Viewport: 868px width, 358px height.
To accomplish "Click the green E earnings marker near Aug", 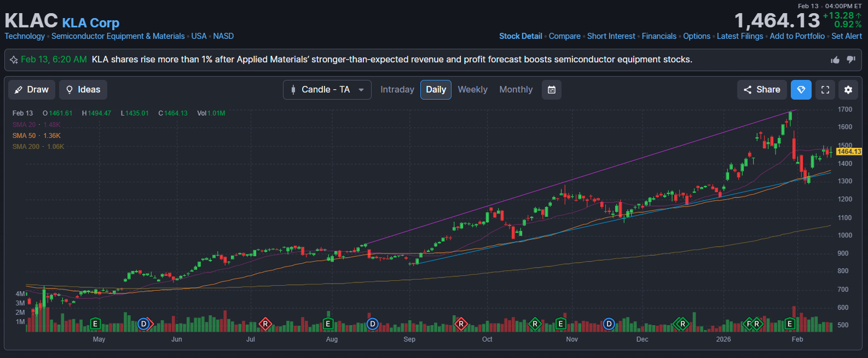I will tap(328, 324).
